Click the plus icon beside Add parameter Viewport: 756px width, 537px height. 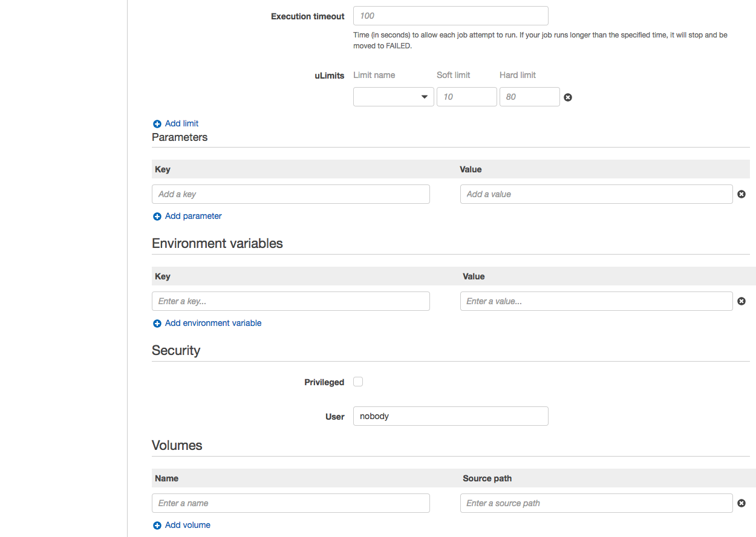(157, 216)
